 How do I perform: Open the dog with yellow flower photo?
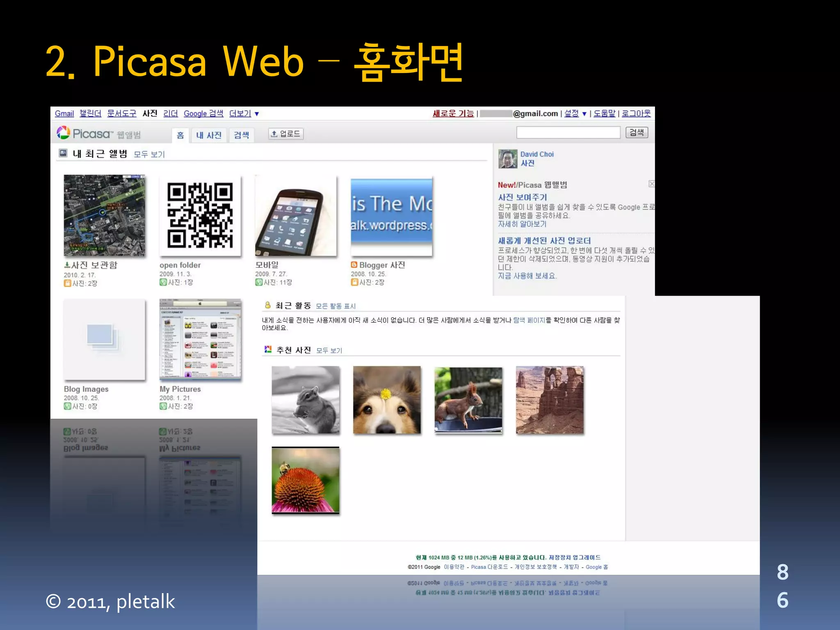(387, 400)
